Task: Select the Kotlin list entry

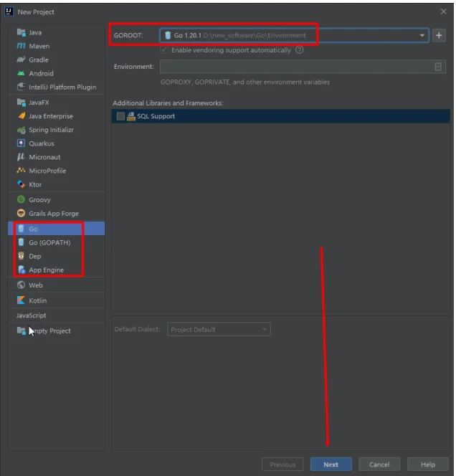Action: (56, 300)
